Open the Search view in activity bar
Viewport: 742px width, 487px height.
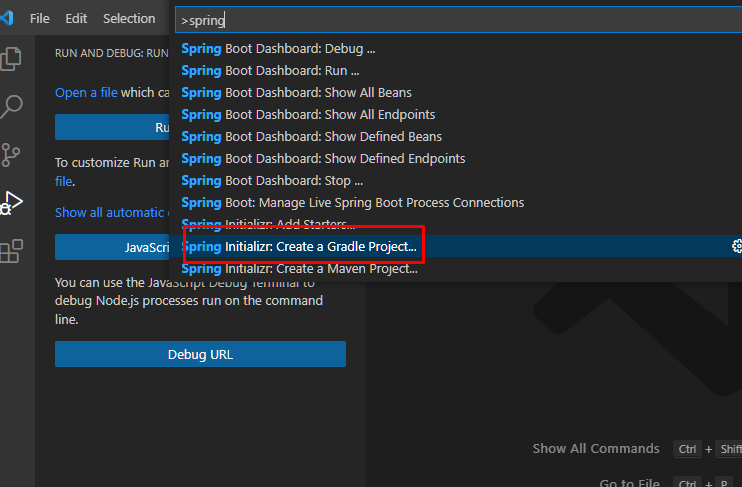click(x=11, y=107)
